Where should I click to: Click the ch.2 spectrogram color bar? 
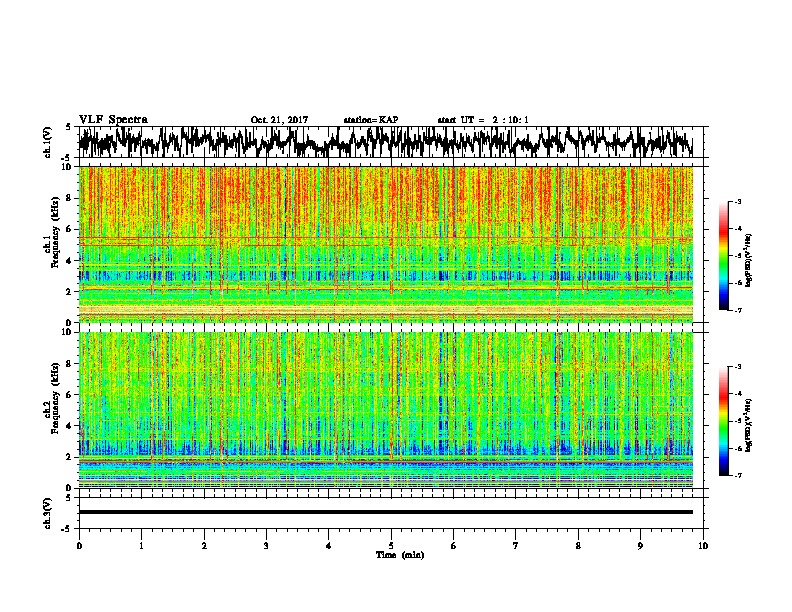[723, 421]
